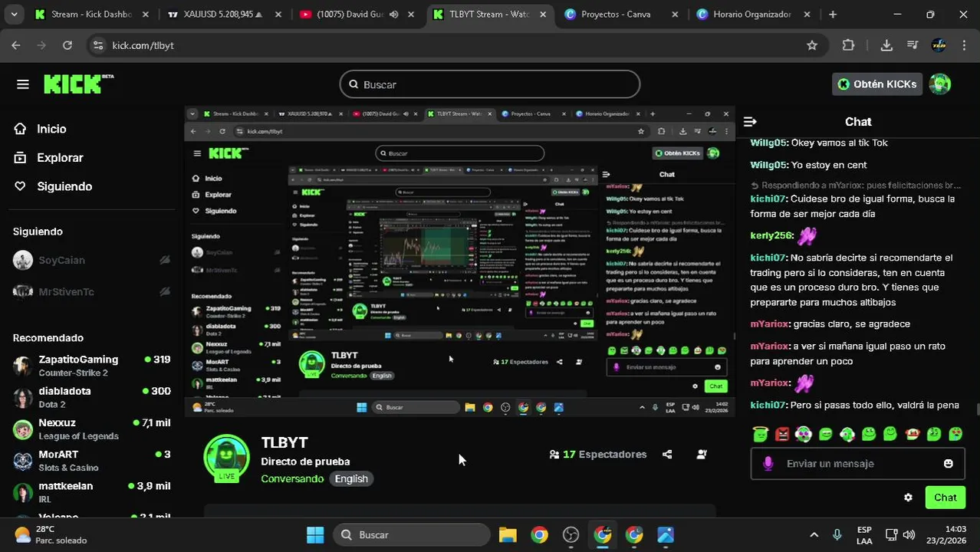Screen dimensions: 980x552
Task: Click the share stream icon
Action: (667, 455)
